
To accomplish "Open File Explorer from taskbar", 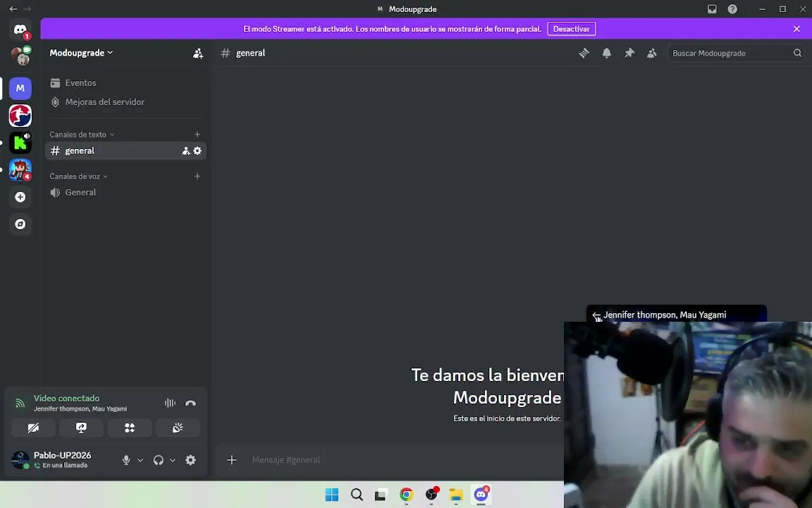I will pyautogui.click(x=456, y=495).
